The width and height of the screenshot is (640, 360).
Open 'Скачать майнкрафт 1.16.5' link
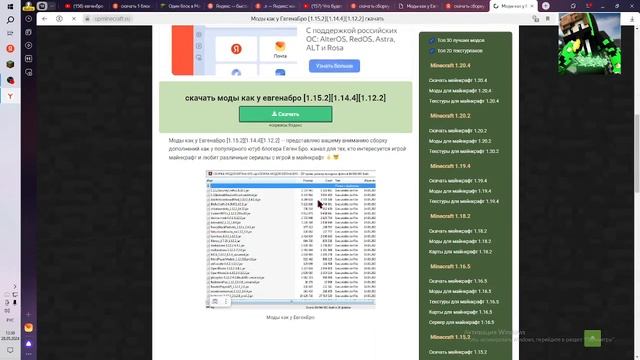[x=458, y=281]
